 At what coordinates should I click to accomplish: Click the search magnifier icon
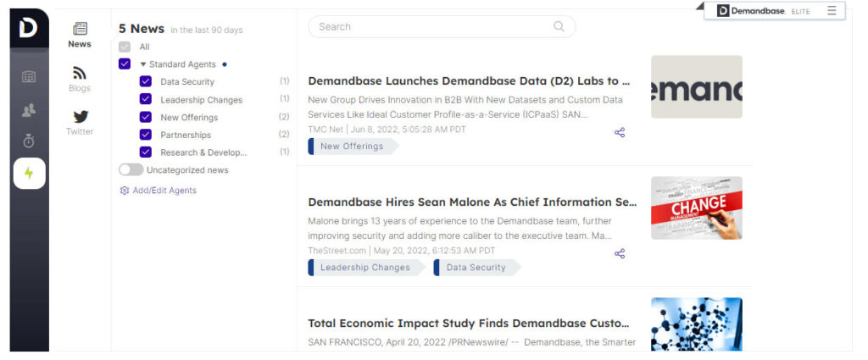559,26
